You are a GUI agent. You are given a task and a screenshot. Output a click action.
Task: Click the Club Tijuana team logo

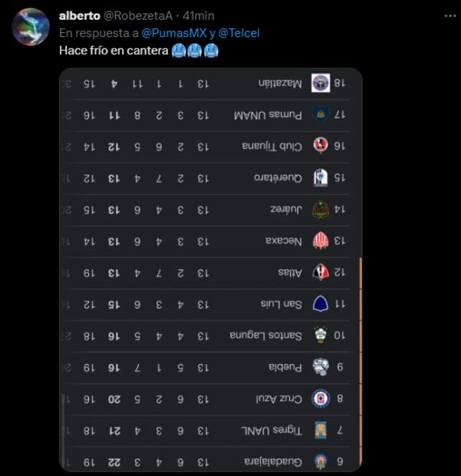[x=321, y=147]
